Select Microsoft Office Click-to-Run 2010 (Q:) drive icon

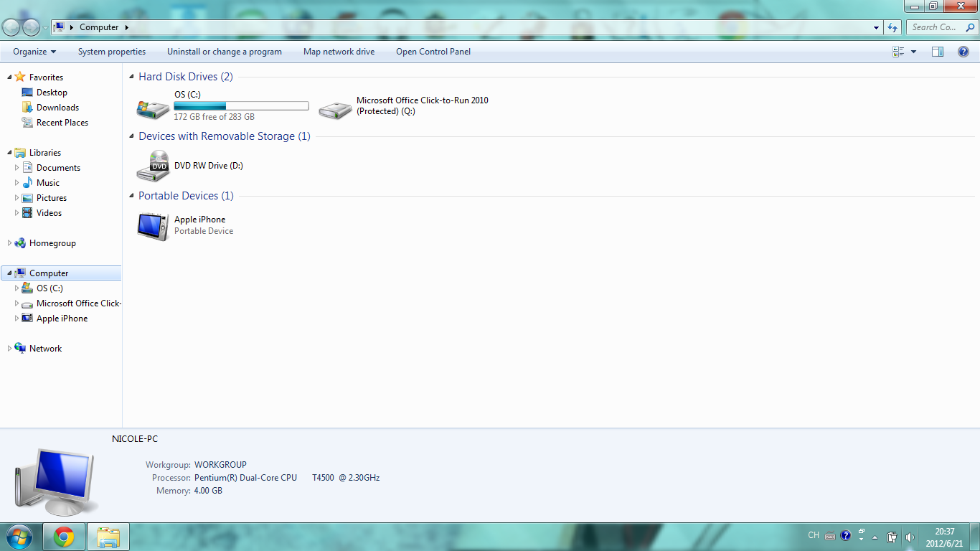(x=334, y=109)
